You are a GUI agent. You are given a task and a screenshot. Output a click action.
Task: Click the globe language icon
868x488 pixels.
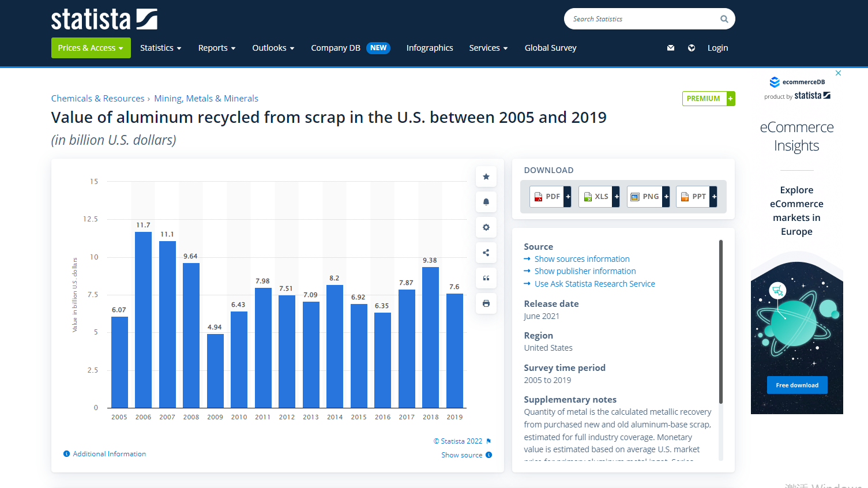click(x=692, y=48)
